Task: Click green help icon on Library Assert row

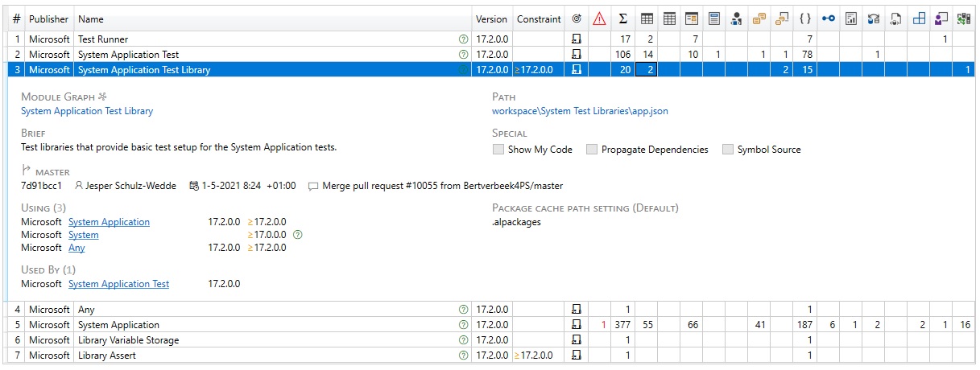Action: pos(463,356)
